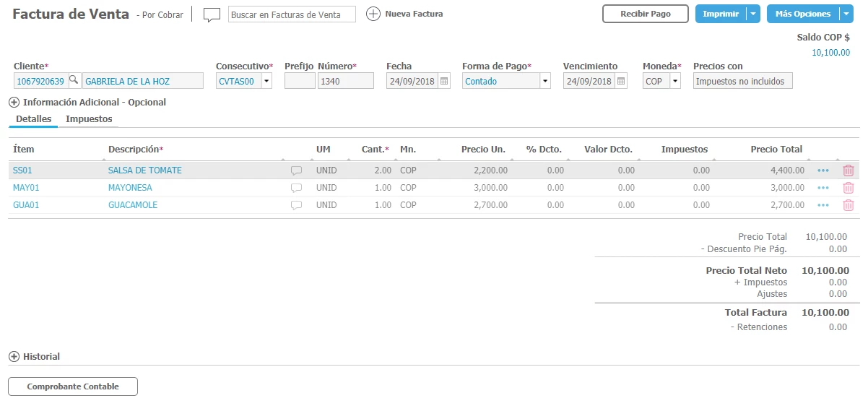Click the Buscar en Facturas de Venta field

tap(292, 14)
